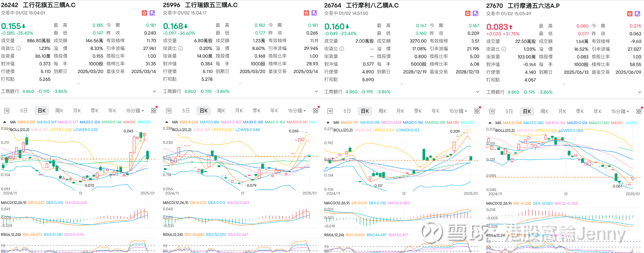Click the Hong Kong flag icon in panel 26764
The image size is (644, 253).
pos(468,13)
